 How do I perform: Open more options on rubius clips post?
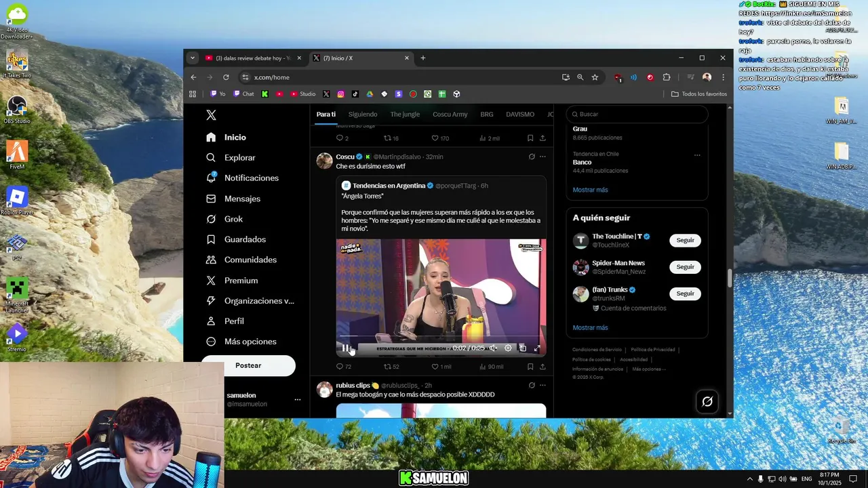click(542, 385)
